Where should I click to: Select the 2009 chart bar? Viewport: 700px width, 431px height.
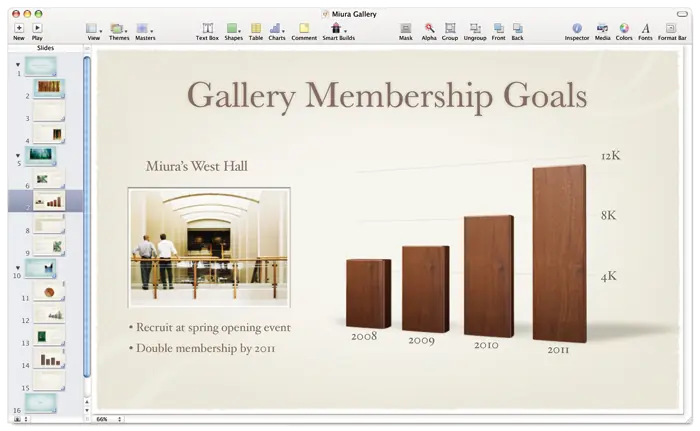(425, 289)
